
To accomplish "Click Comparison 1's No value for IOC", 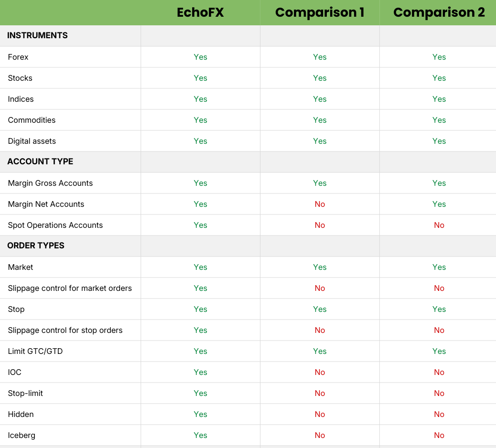I will pyautogui.click(x=320, y=372).
